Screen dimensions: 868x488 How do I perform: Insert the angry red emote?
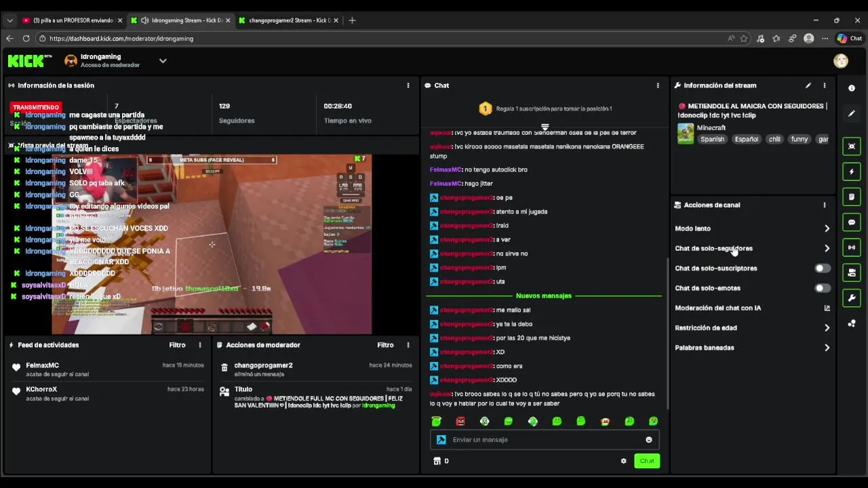click(x=460, y=421)
